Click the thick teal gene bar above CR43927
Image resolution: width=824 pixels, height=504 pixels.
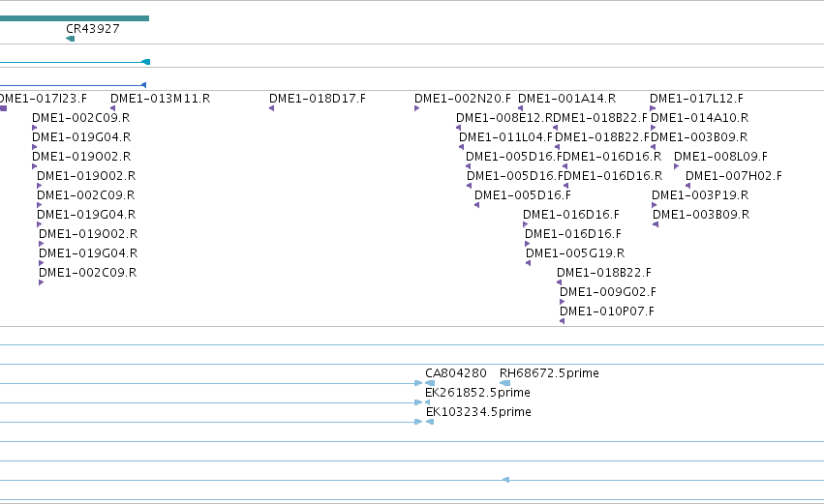[x=75, y=18]
